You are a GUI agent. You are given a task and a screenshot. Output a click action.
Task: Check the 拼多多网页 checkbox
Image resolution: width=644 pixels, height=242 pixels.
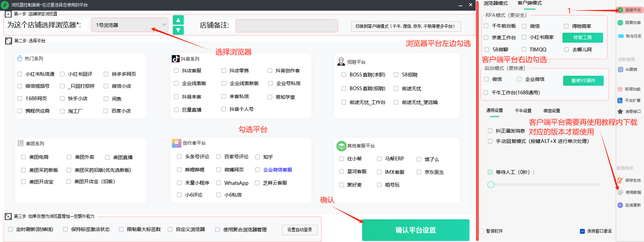click(106, 74)
